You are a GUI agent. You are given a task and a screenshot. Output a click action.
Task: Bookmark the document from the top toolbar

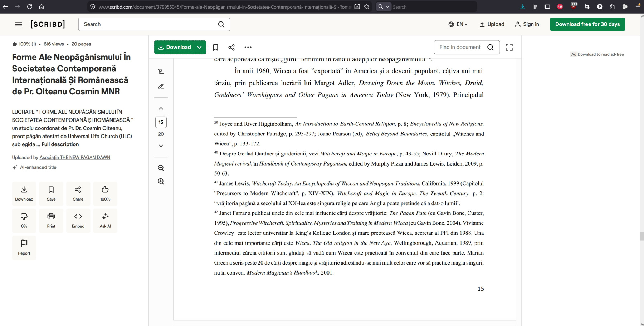coord(215,47)
